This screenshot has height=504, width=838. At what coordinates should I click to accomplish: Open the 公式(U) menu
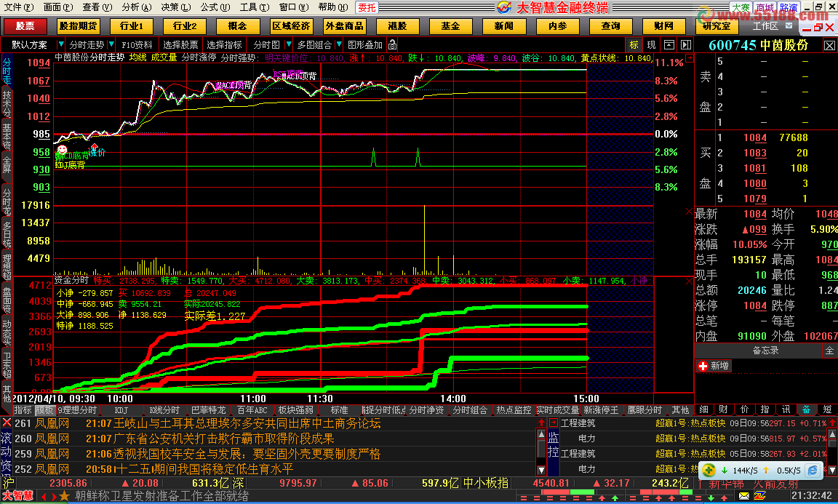[x=215, y=7]
